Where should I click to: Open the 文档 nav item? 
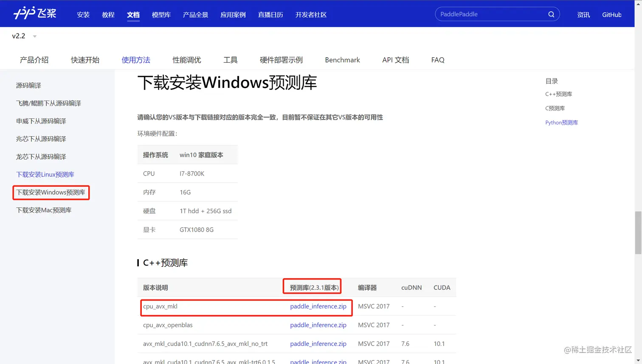133,15
